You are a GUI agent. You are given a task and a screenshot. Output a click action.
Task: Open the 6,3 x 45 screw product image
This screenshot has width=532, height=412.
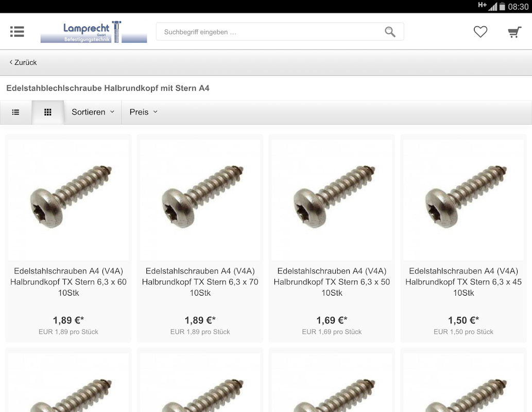coord(463,200)
